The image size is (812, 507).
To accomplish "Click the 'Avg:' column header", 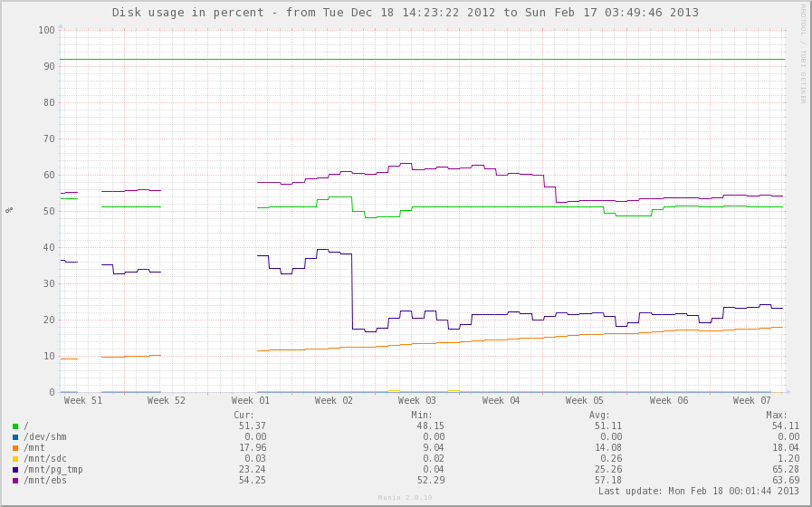I will coord(598,415).
